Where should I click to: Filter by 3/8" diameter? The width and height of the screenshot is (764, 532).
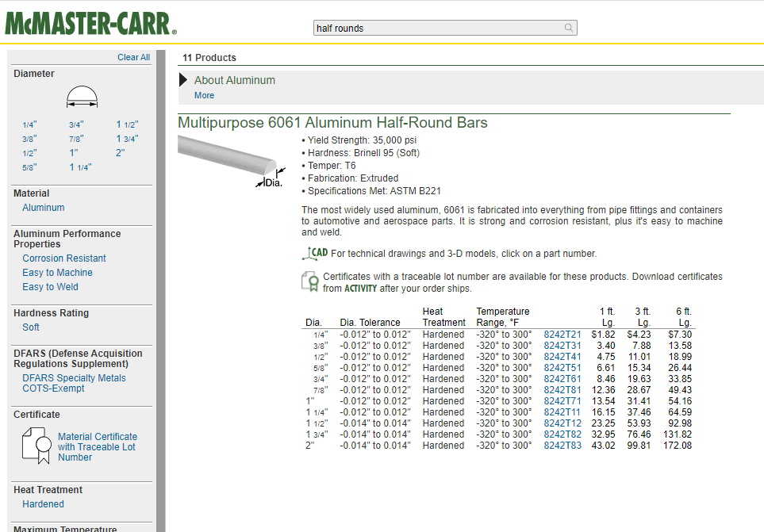point(29,139)
